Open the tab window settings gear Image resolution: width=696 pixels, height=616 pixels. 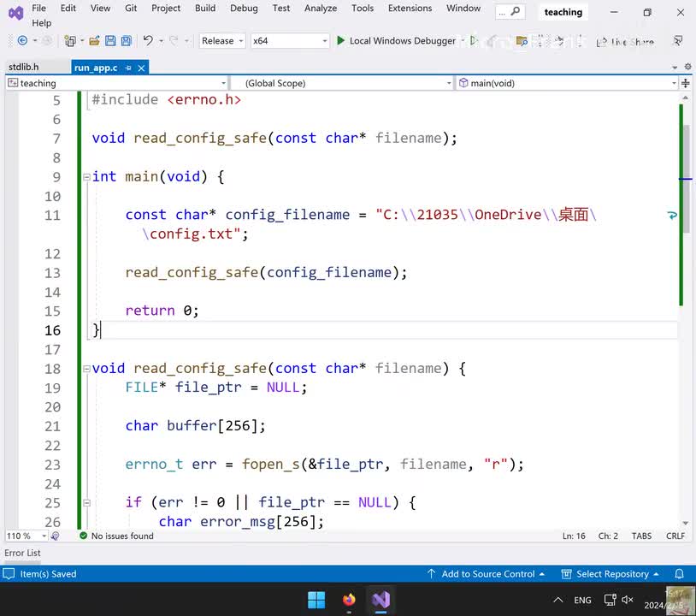pos(687,67)
